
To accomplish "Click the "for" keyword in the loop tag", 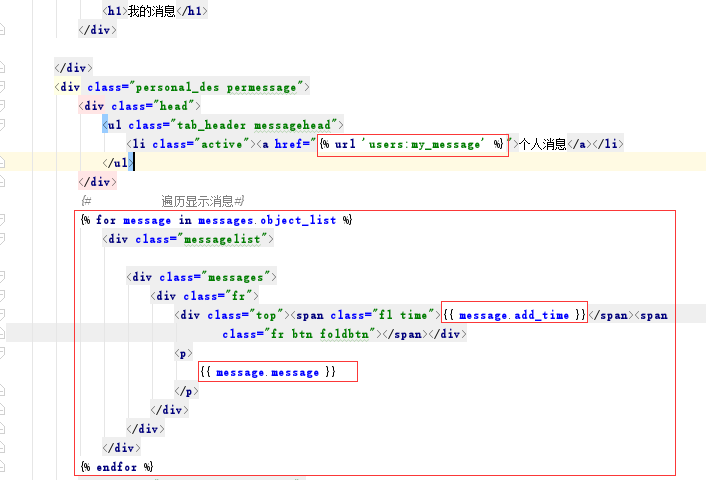I will pos(106,220).
